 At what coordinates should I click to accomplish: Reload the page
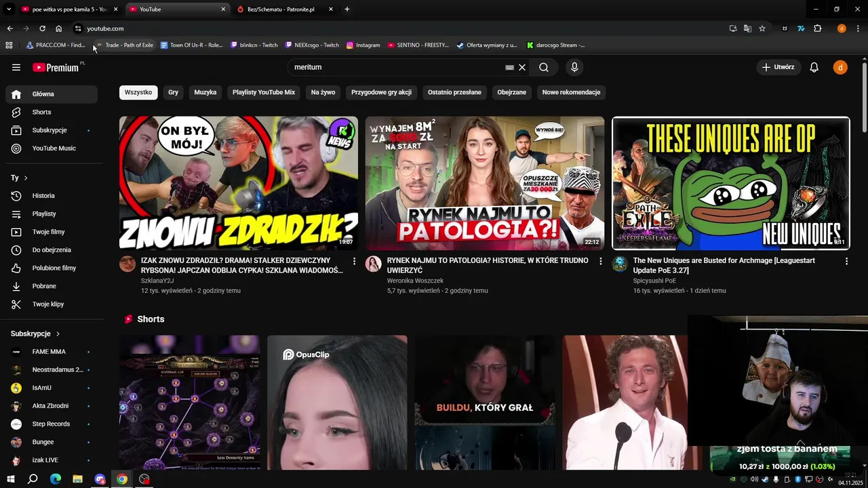42,28
